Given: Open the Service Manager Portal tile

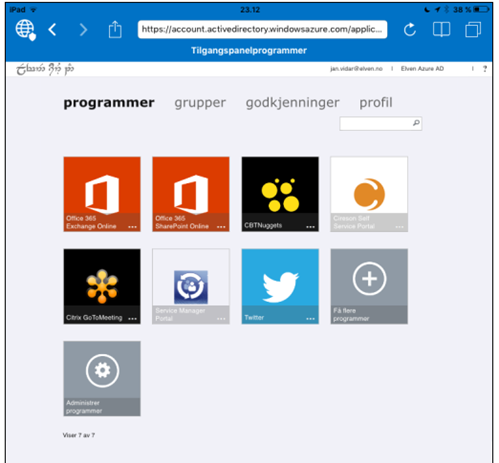Looking at the screenshot, I should (191, 286).
